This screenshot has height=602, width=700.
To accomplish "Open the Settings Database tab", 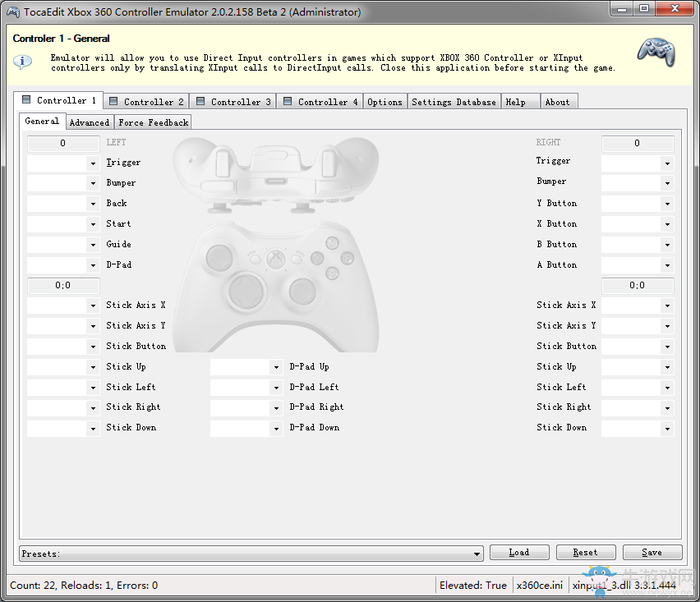I will click(x=454, y=102).
